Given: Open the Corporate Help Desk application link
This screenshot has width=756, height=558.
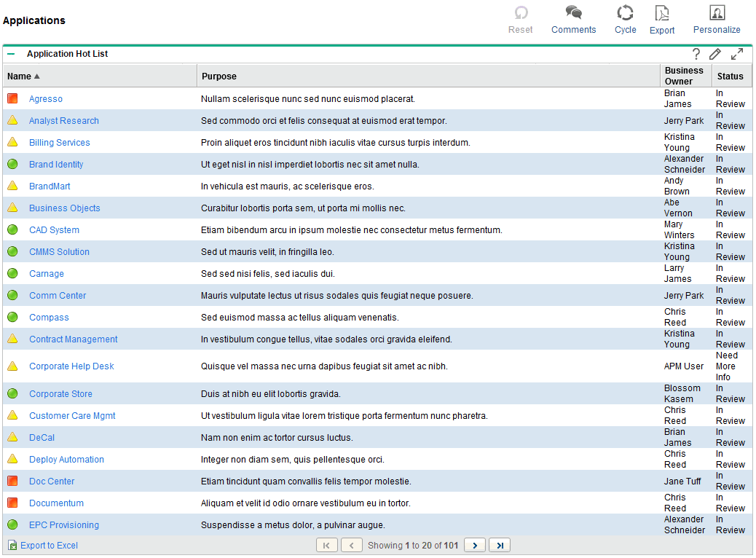Looking at the screenshot, I should 71,366.
